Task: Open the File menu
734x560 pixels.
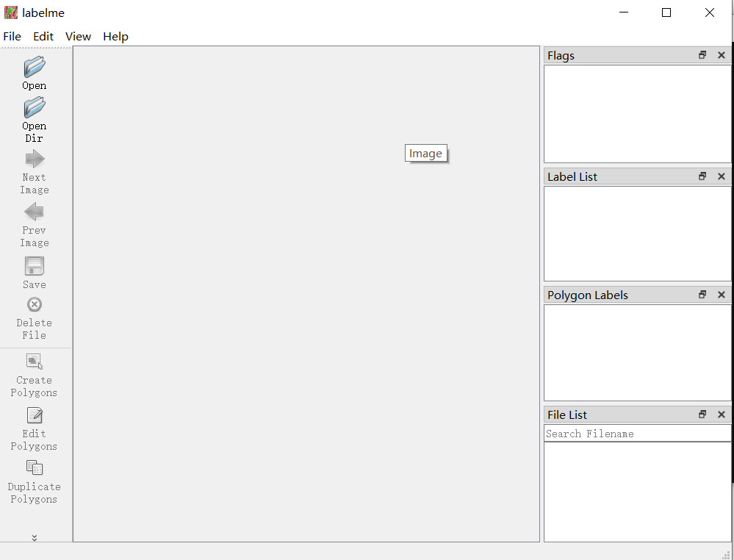Action: [12, 37]
